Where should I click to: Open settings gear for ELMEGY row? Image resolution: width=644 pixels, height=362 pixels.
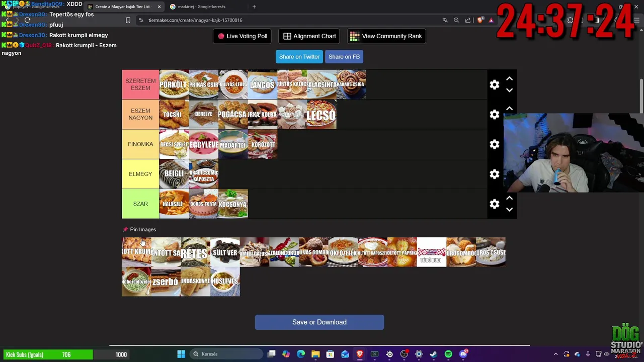tap(495, 174)
